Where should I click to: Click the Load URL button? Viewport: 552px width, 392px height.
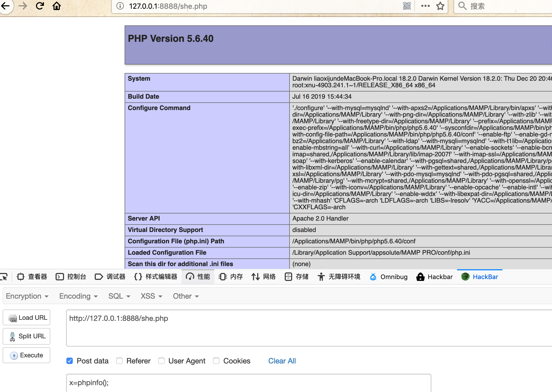(26, 318)
